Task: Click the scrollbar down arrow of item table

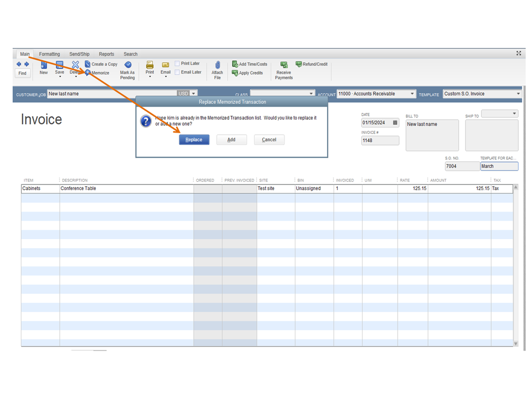Action: [515, 344]
